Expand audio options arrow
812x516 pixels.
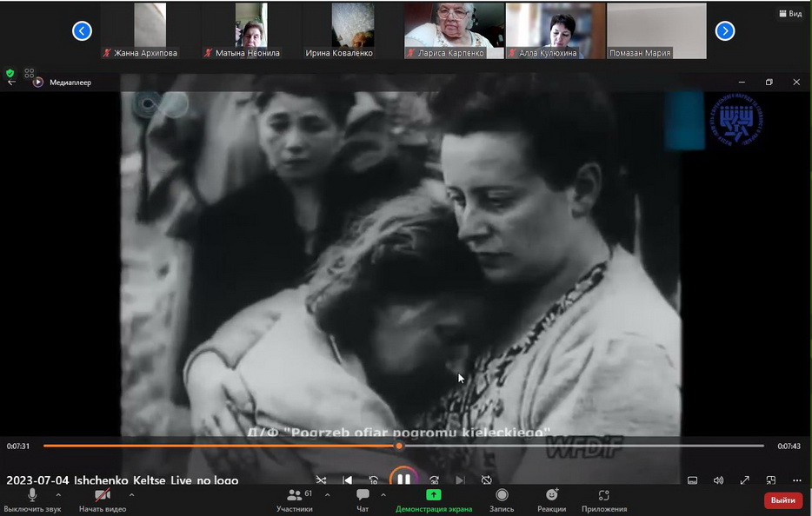pos(58,495)
